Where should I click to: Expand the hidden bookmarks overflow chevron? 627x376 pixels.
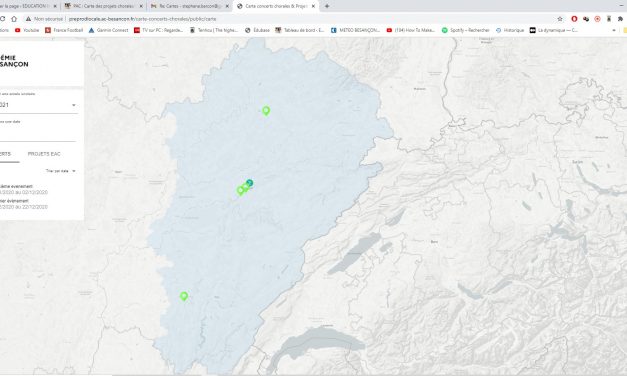614,30
